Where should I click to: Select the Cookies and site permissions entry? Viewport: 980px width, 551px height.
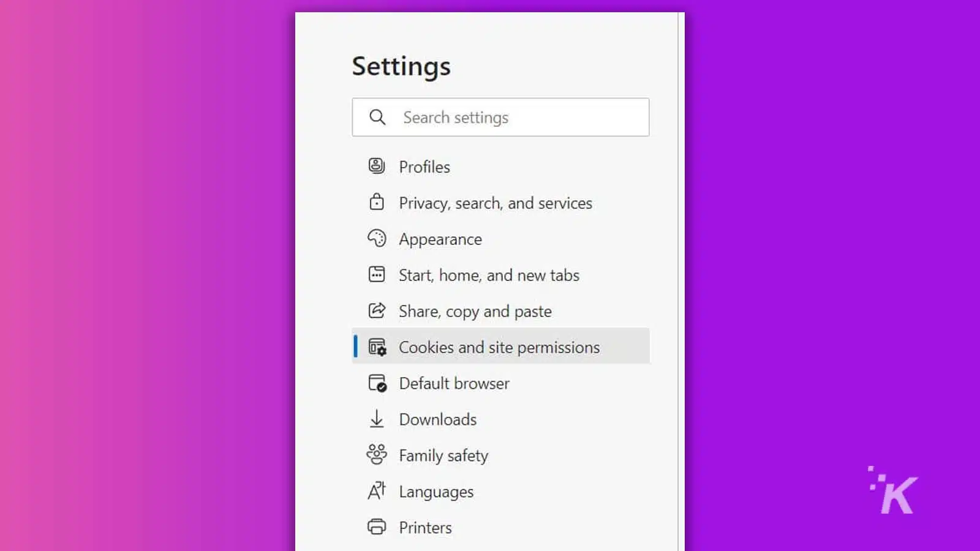pyautogui.click(x=499, y=347)
